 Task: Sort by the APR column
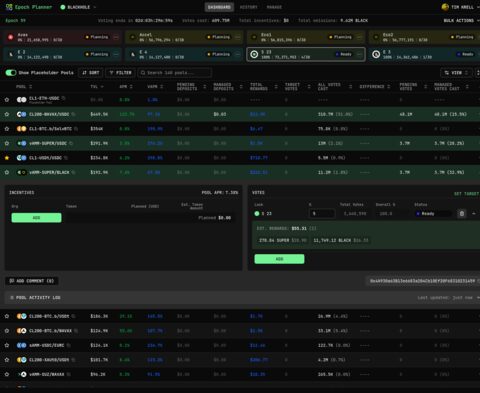(126, 87)
